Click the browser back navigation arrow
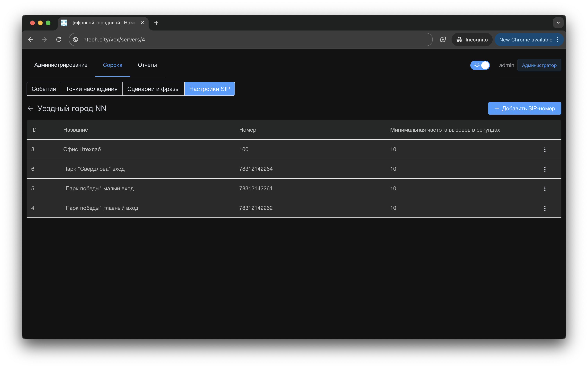 tap(31, 39)
